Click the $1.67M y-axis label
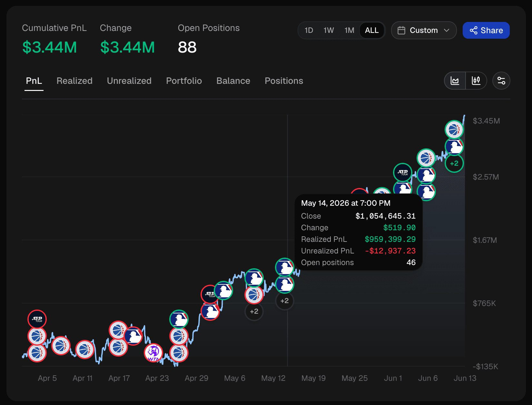Image resolution: width=532 pixels, height=405 pixels. (485, 240)
